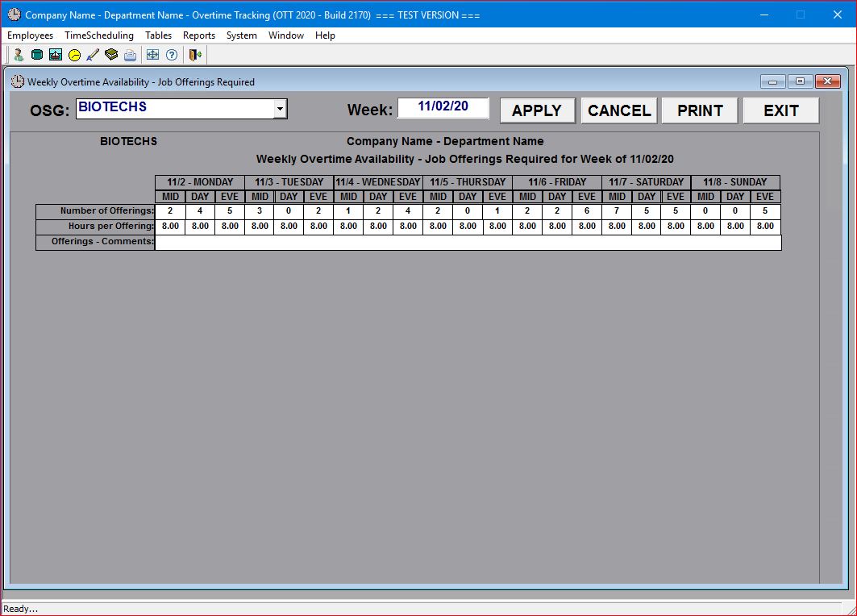Click the help question mark icon
The height and width of the screenshot is (616, 857).
click(x=171, y=55)
